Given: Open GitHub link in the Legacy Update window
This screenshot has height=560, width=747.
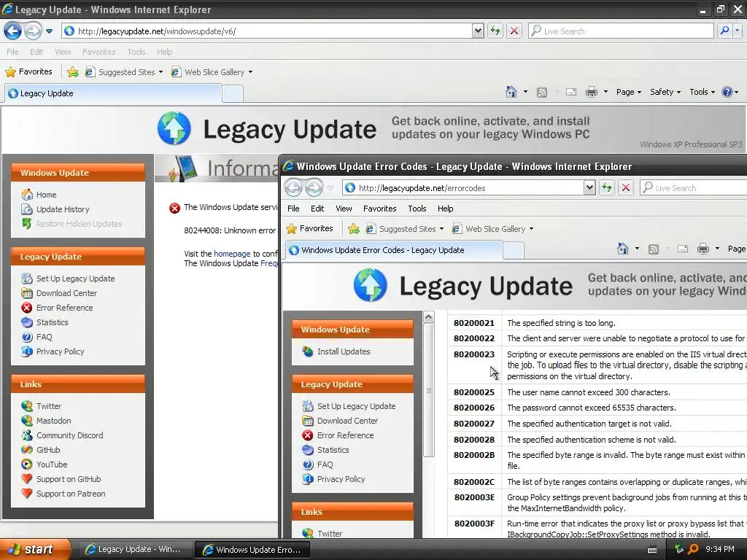Looking at the screenshot, I should (48, 450).
